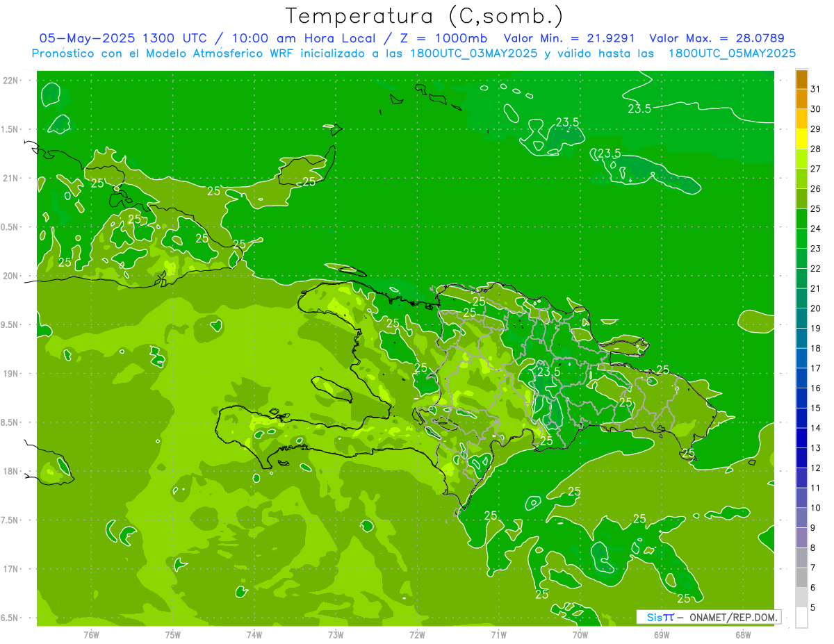834x644 pixels.
Task: Click the gold legend band between 29 and 30
Action: tap(801, 119)
